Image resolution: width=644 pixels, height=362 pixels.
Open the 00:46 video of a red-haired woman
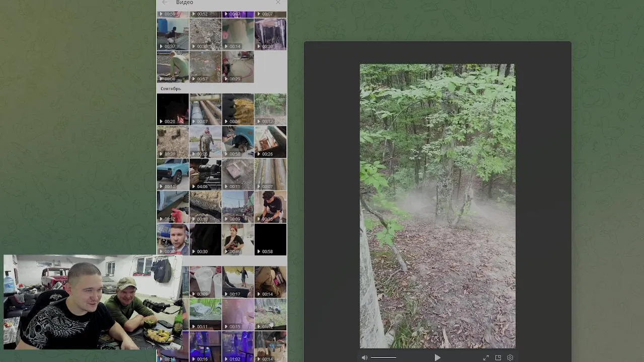238,239
